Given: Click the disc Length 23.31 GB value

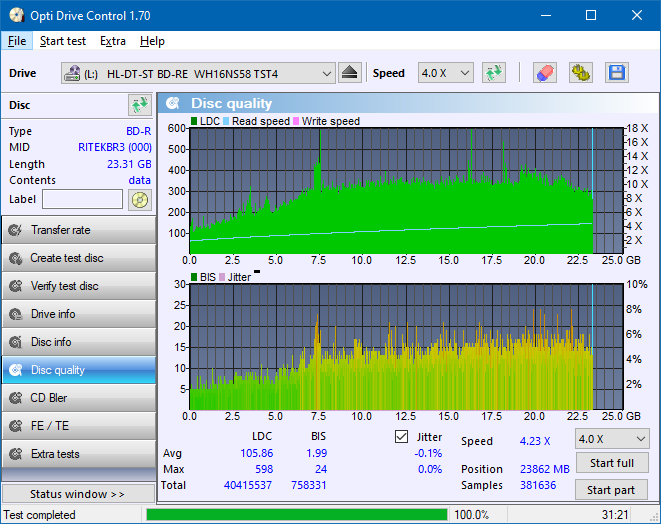Looking at the screenshot, I should [x=129, y=164].
